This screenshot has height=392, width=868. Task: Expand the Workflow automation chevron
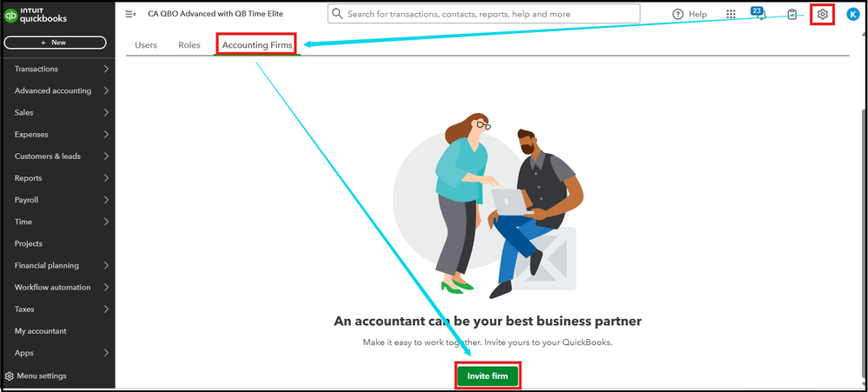coord(106,288)
